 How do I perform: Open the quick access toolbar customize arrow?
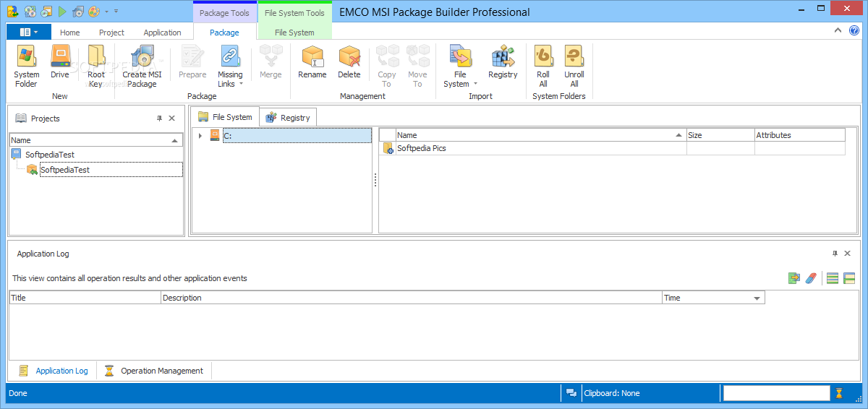[116, 12]
